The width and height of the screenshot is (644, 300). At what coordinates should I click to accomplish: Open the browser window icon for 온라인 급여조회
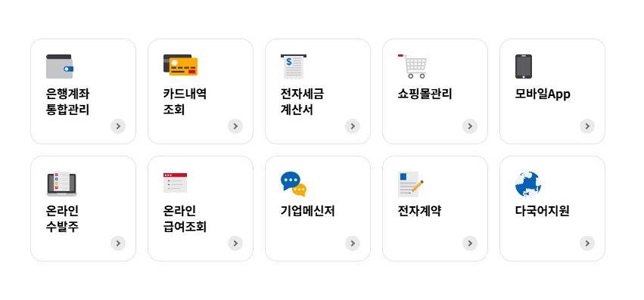tap(175, 183)
